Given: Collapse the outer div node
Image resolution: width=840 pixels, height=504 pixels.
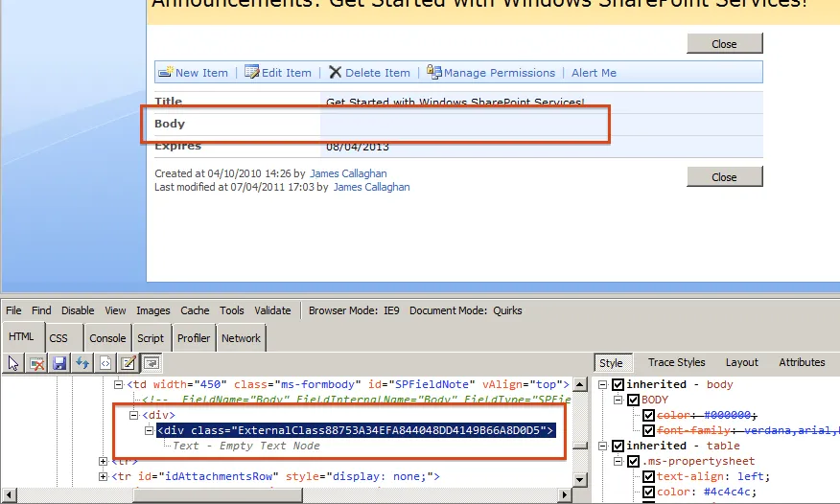Looking at the screenshot, I should (134, 415).
